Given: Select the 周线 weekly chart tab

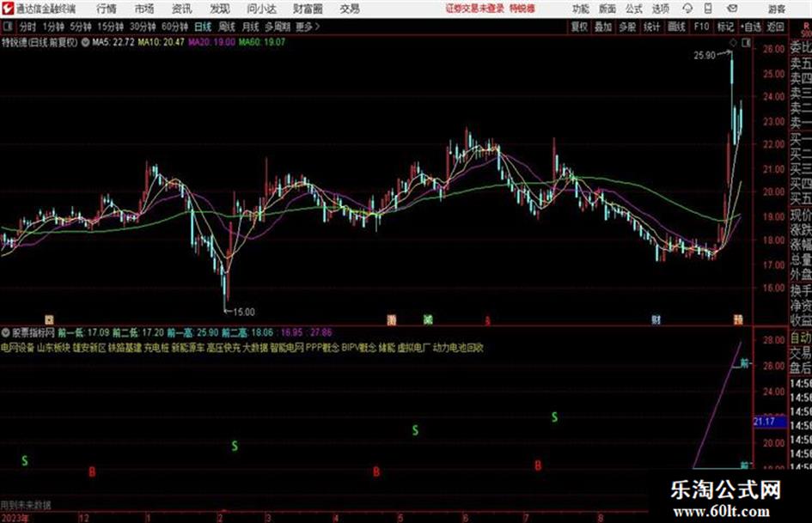Looking at the screenshot, I should click(x=227, y=27).
